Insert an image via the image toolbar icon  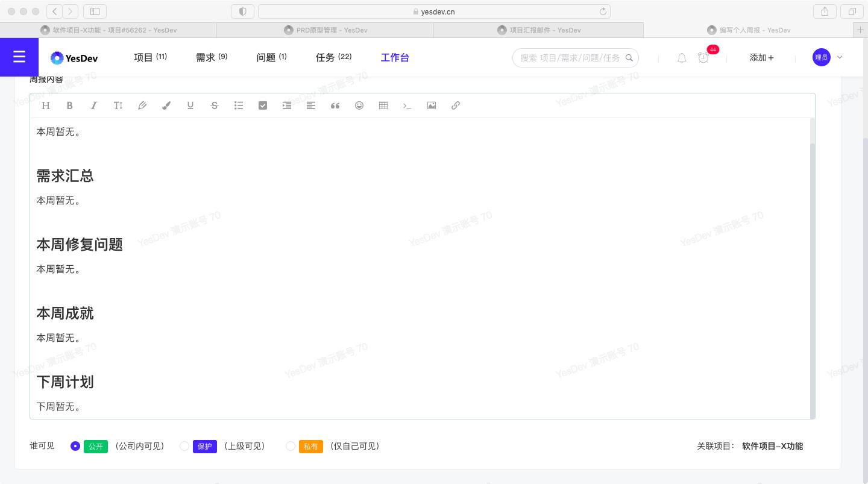click(x=432, y=105)
